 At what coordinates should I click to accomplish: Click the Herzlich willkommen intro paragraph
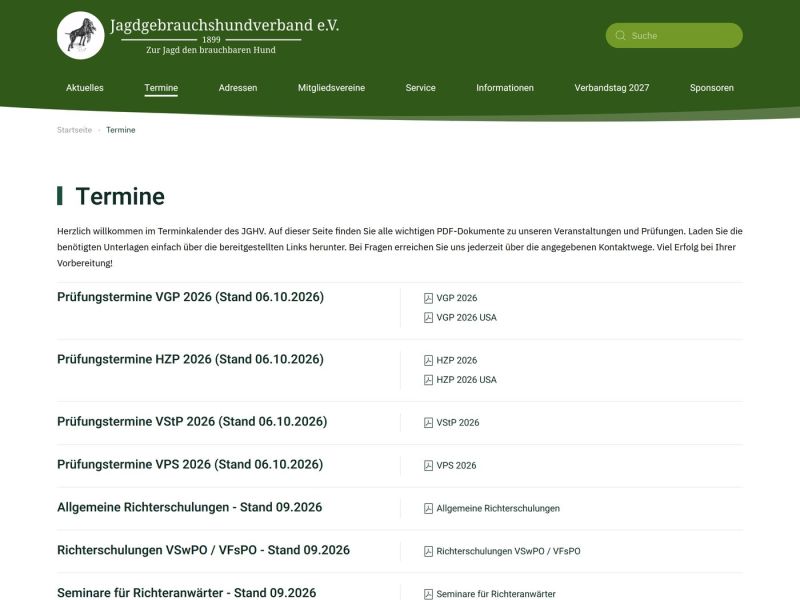[399, 247]
